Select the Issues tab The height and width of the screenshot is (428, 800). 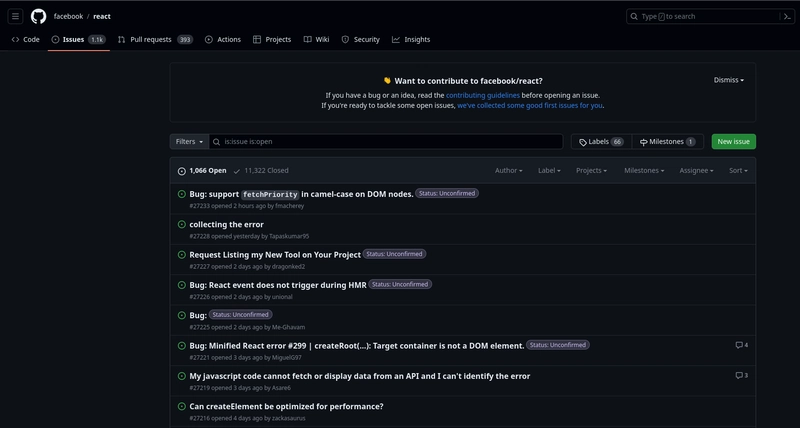pos(79,39)
